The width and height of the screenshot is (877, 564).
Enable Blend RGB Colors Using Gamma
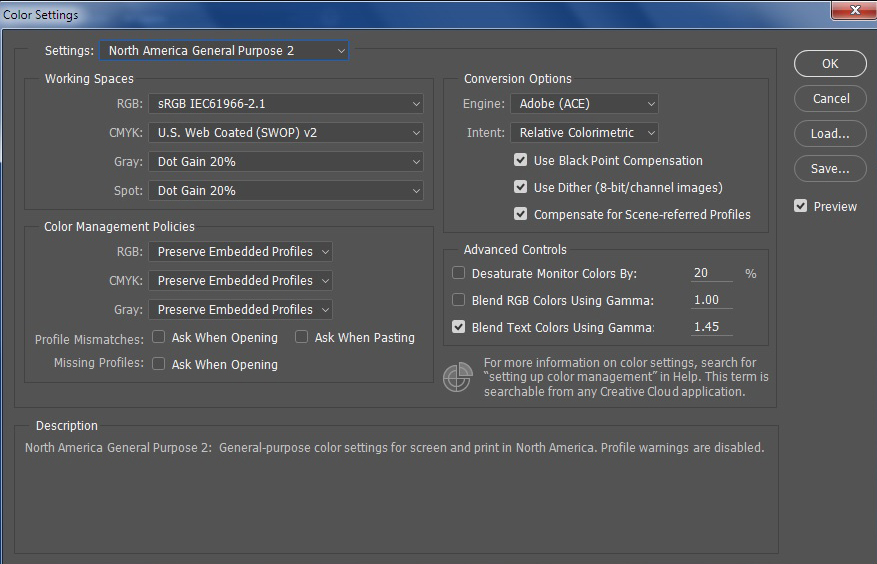point(459,300)
